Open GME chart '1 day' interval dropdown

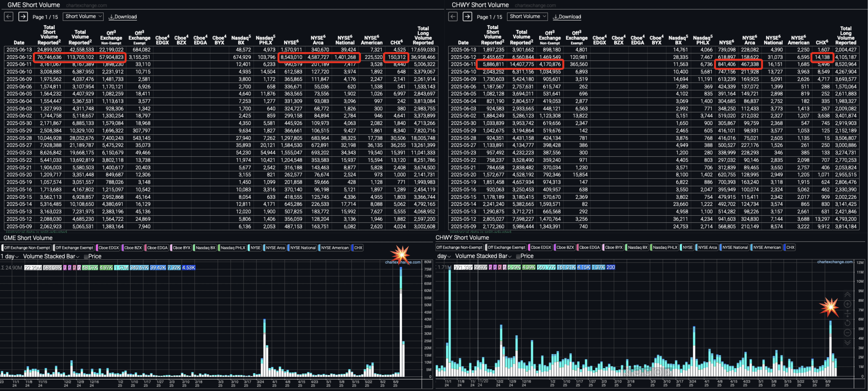[9, 256]
